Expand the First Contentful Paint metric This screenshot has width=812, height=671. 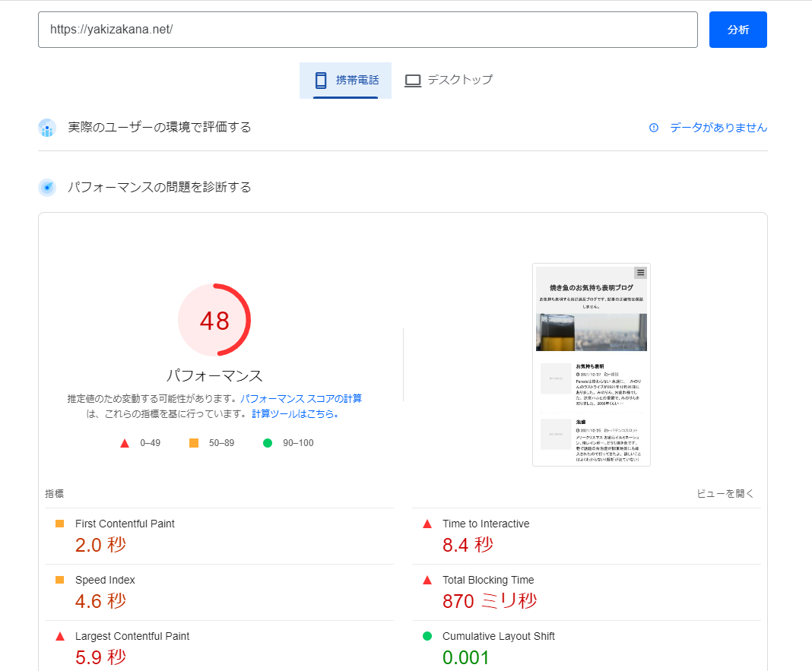[125, 524]
